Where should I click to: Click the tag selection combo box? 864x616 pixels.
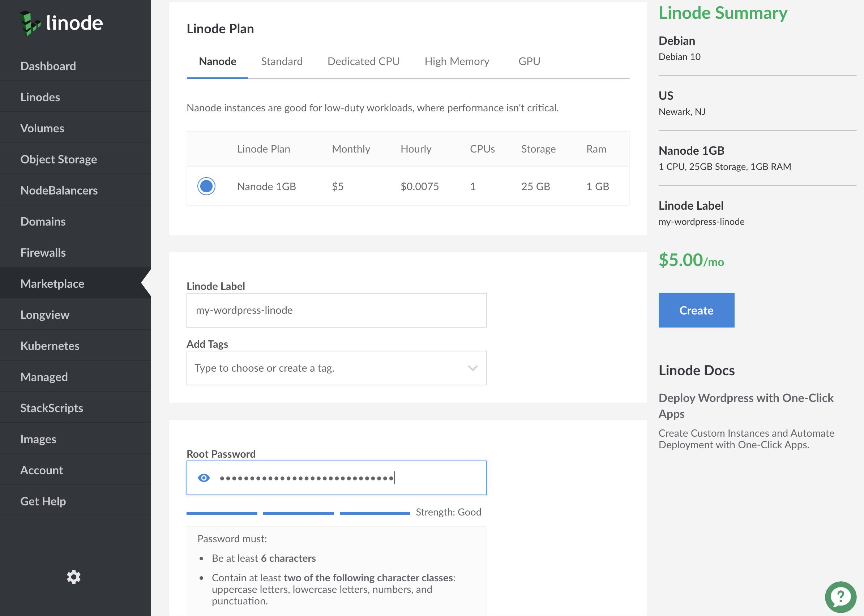[x=326, y=368]
